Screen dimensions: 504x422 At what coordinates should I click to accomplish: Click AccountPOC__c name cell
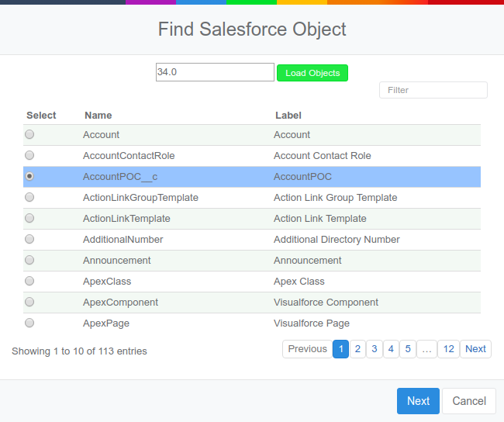[x=120, y=177]
